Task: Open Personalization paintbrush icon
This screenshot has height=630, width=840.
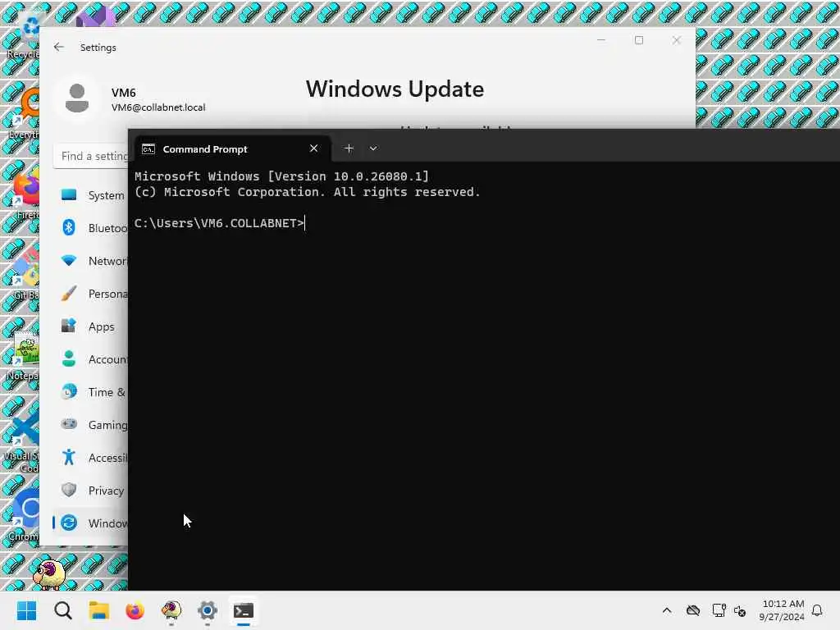Action: coord(69,294)
